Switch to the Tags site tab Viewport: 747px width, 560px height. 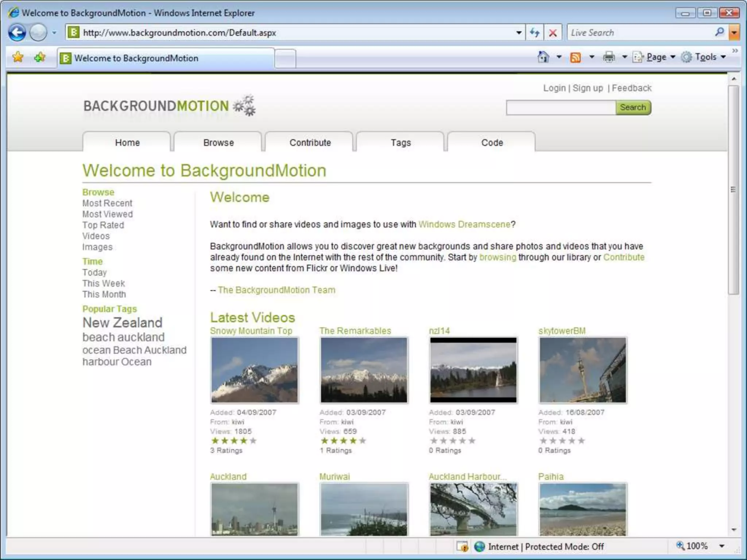coord(400,142)
